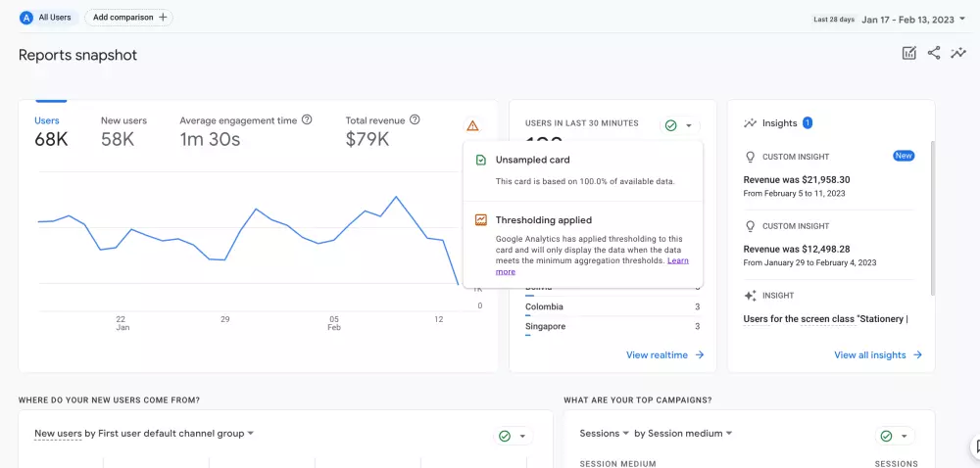980x468 pixels.
Task: Click the green check icon on campaigns card
Action: [886, 436]
